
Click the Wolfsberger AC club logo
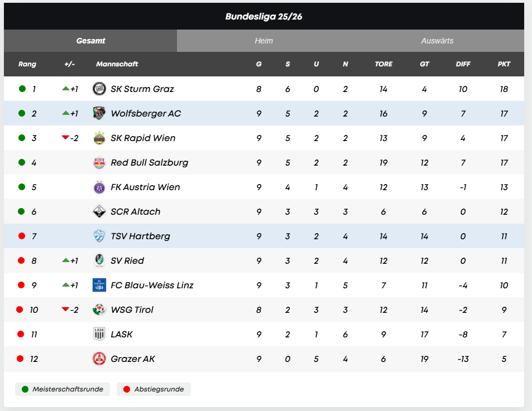(99, 113)
